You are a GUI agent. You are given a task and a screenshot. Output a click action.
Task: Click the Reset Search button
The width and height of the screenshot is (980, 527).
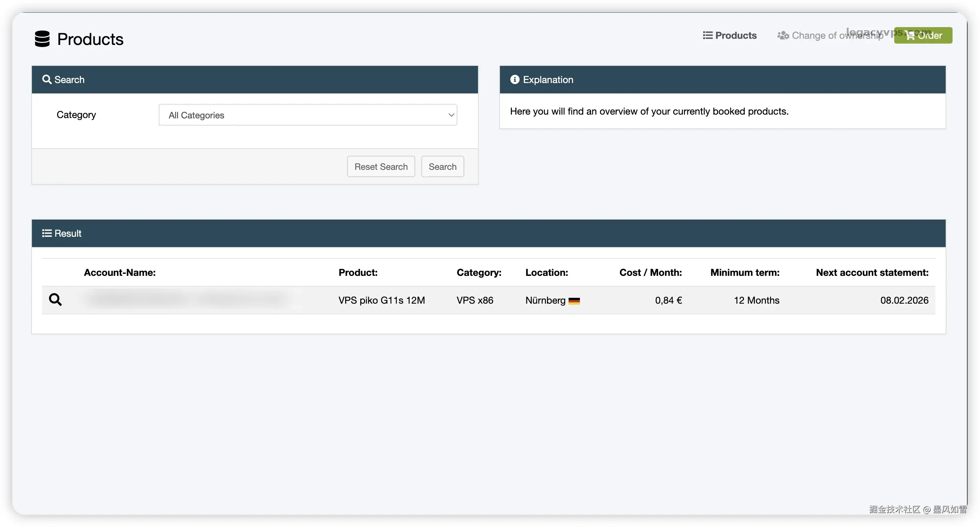pyautogui.click(x=381, y=167)
